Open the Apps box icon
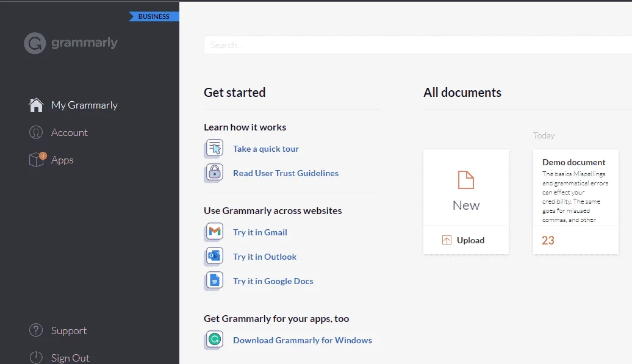The image size is (632, 364). pyautogui.click(x=37, y=160)
